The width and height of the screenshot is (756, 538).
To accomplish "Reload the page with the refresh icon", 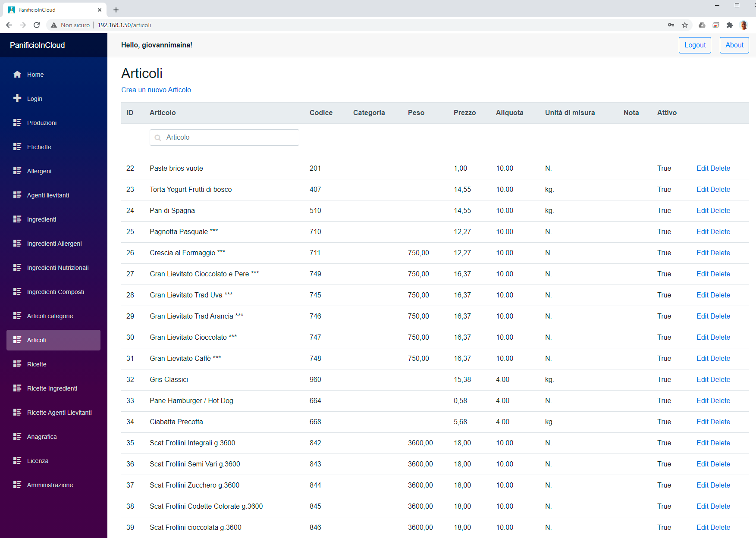I will (x=37, y=25).
